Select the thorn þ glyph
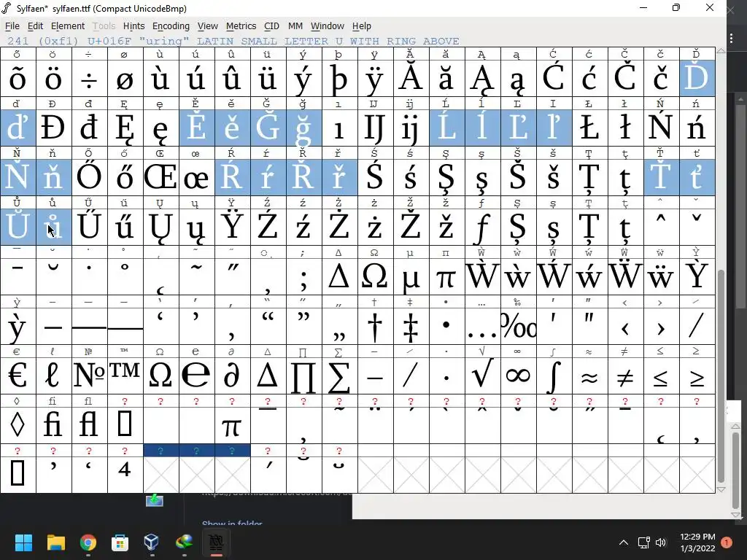Viewport: 747px width, 560px height. pyautogui.click(x=339, y=78)
